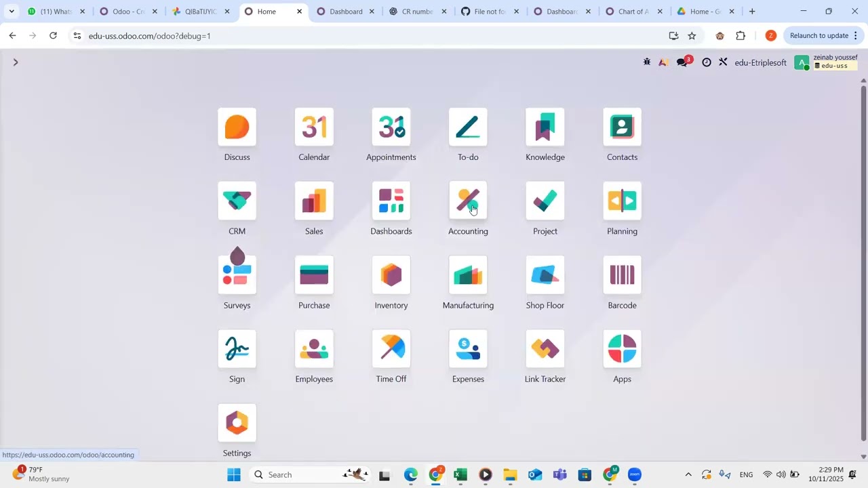Screen dimensions: 868x488
Task: Open the weather widget Mostly sunny
Action: tap(42, 474)
